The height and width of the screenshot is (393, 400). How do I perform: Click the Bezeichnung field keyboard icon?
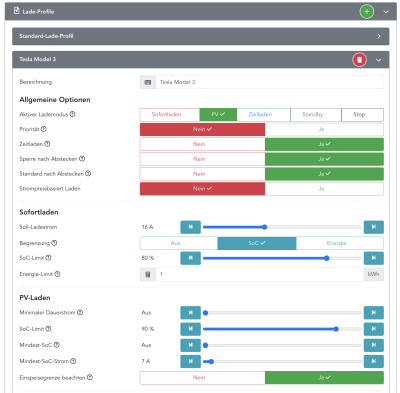148,82
